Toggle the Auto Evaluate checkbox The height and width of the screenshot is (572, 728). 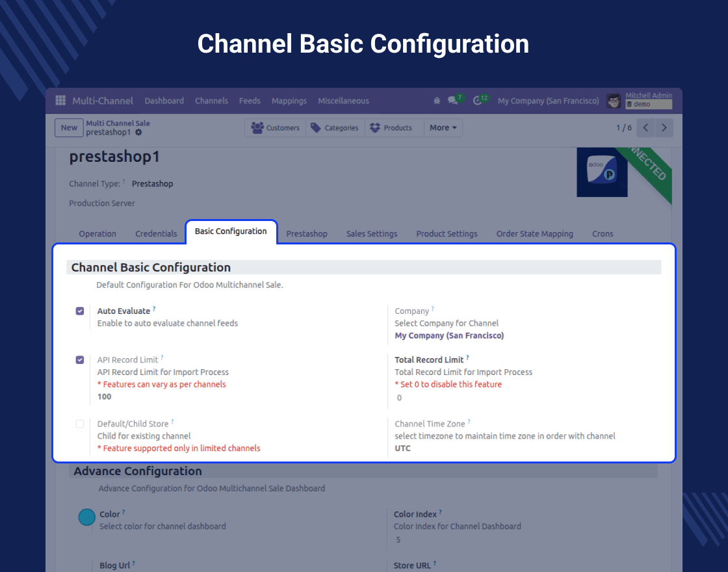coord(80,311)
